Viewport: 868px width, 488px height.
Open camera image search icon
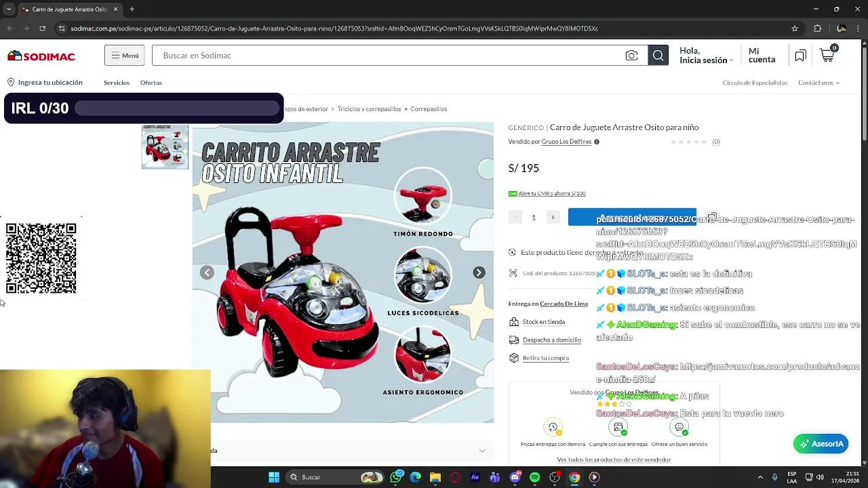click(631, 56)
